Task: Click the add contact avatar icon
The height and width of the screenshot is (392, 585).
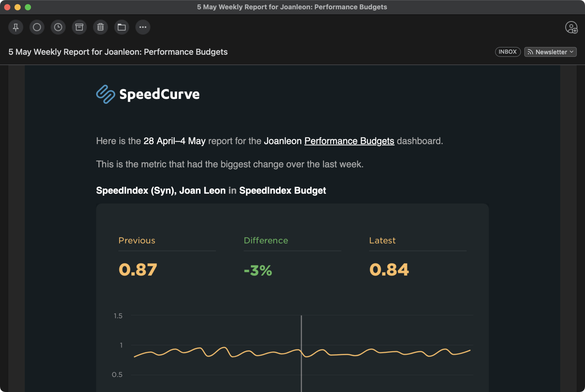Action: click(571, 28)
